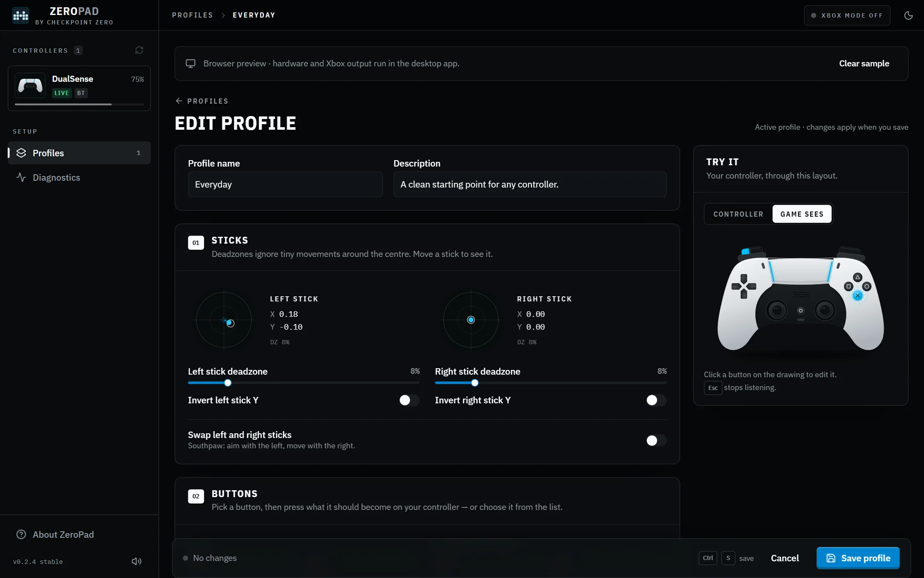Image resolution: width=924 pixels, height=578 pixels.
Task: Click the touchpad on controller drawing
Action: click(x=801, y=270)
